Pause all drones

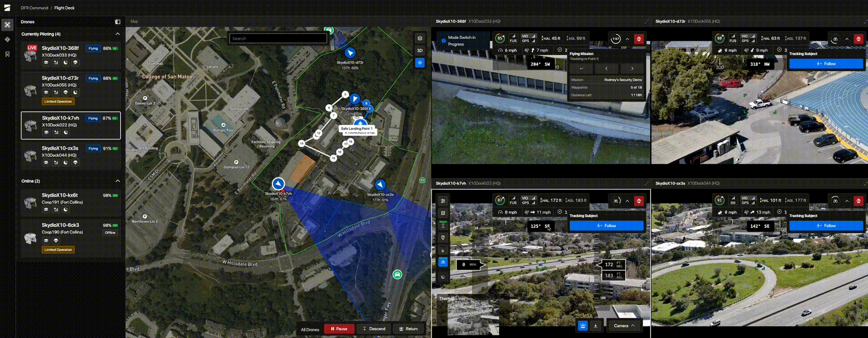(339, 328)
